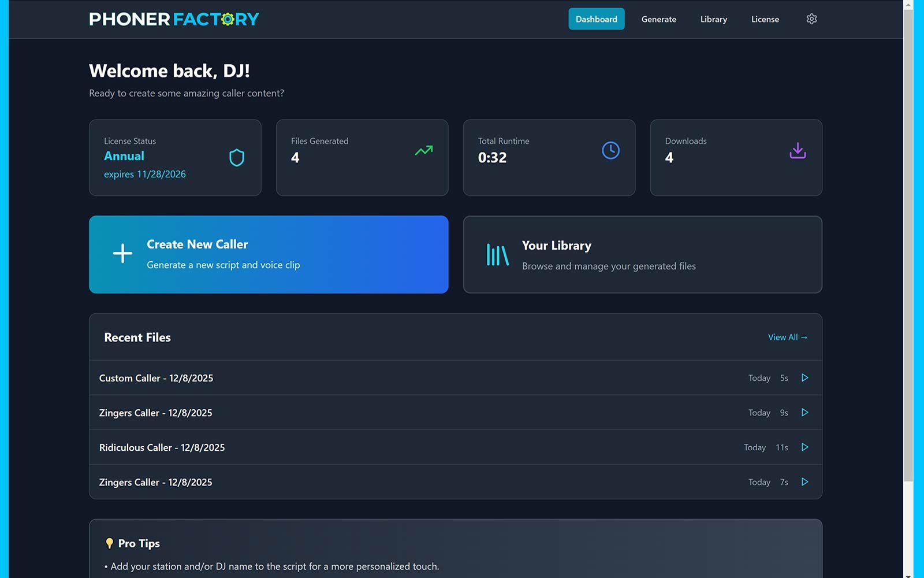Viewport: 924px width, 578px height.
Task: Click the purple download icon
Action: pyautogui.click(x=798, y=150)
